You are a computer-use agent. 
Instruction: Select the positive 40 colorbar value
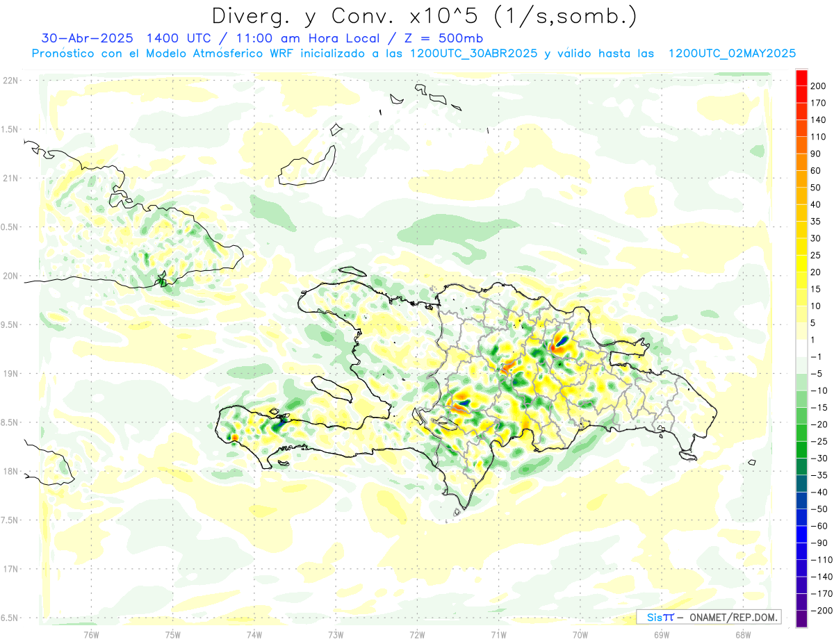click(x=816, y=204)
